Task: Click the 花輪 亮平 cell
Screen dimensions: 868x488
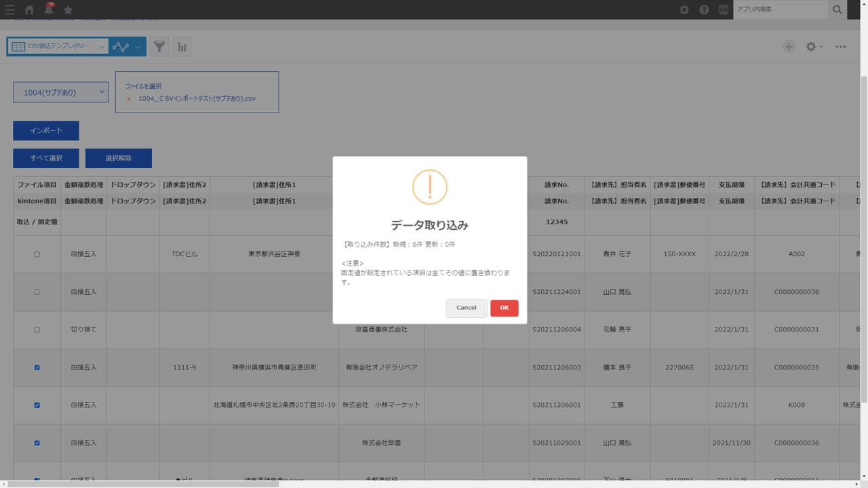Action: coord(617,329)
